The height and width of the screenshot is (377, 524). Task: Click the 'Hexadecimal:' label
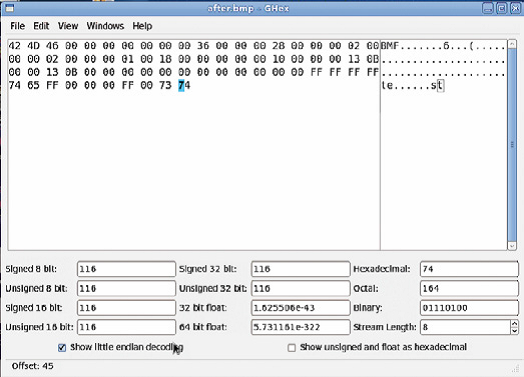click(382, 269)
